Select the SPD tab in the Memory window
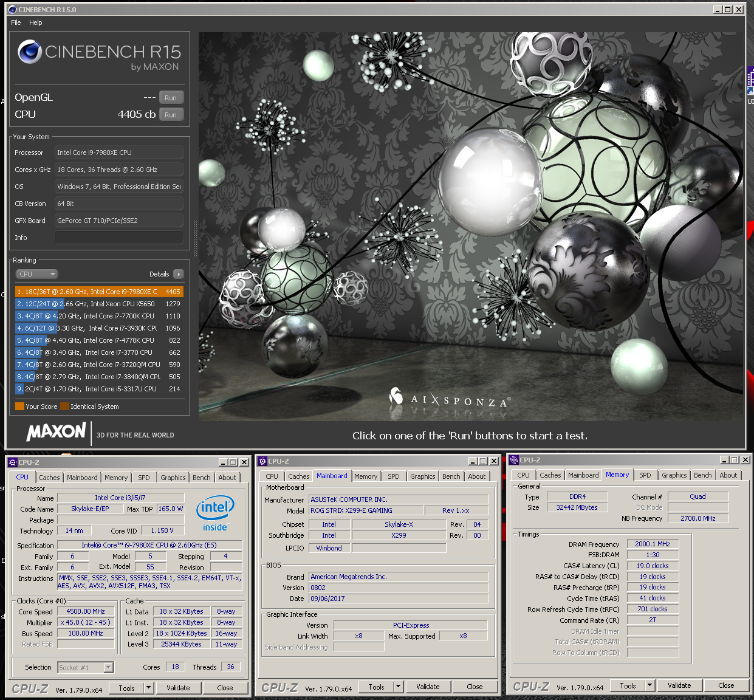The width and height of the screenshot is (754, 700). coord(645,475)
